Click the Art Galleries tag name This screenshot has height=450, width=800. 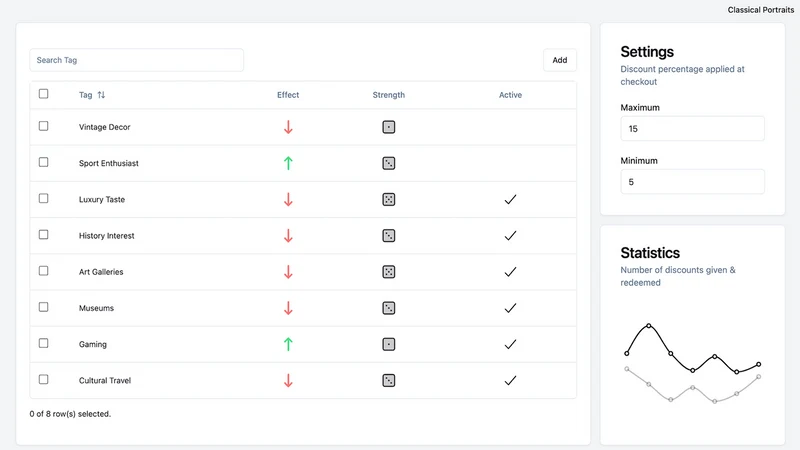tap(101, 272)
